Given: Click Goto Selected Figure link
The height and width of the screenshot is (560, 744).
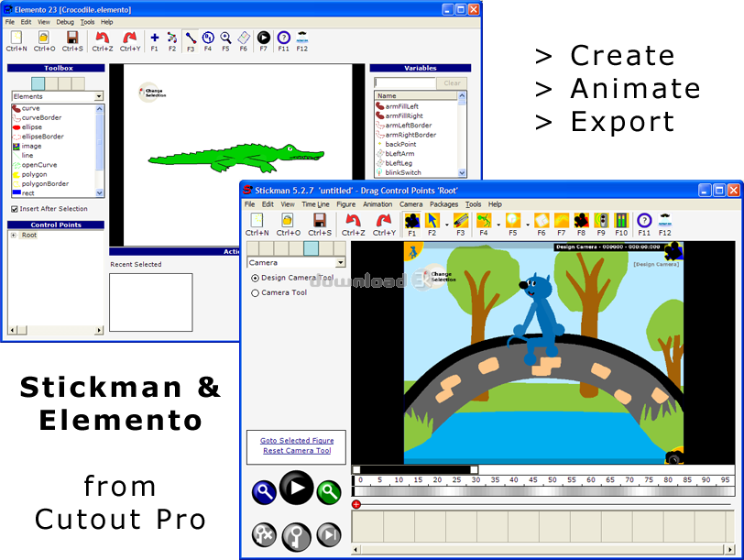Looking at the screenshot, I should click(x=297, y=441).
